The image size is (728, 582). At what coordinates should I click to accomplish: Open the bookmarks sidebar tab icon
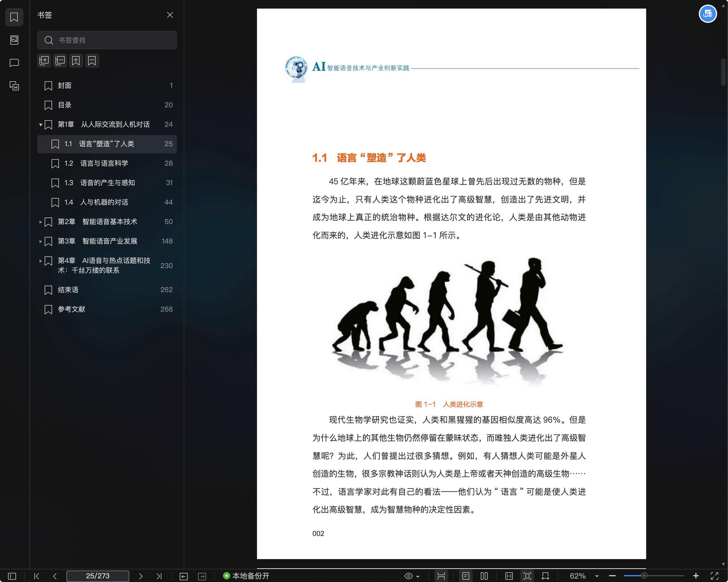pos(14,17)
